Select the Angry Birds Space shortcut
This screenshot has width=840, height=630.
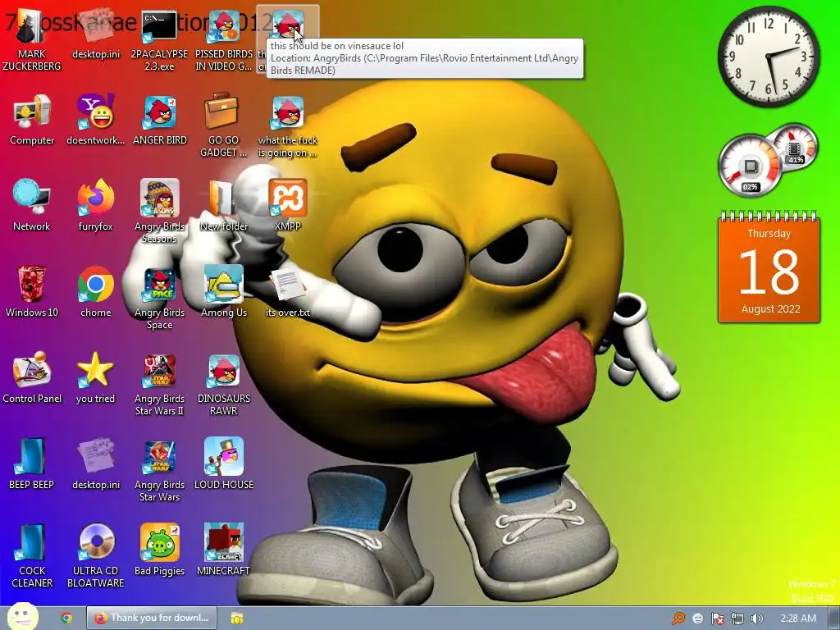pyautogui.click(x=159, y=299)
